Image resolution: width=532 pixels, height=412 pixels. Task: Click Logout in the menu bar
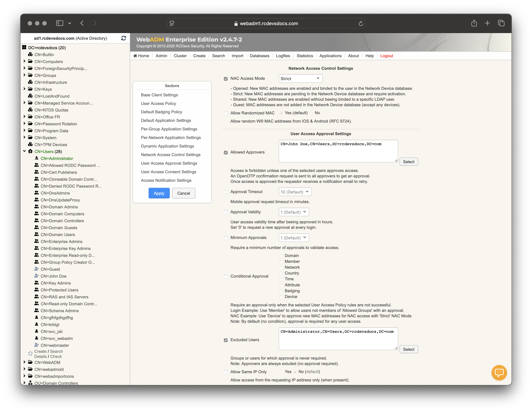pos(387,56)
